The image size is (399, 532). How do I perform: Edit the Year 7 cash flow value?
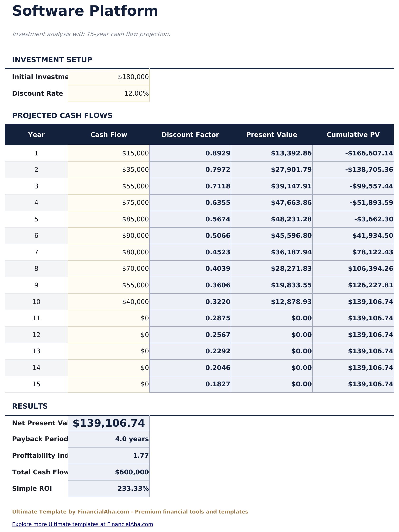click(109, 252)
